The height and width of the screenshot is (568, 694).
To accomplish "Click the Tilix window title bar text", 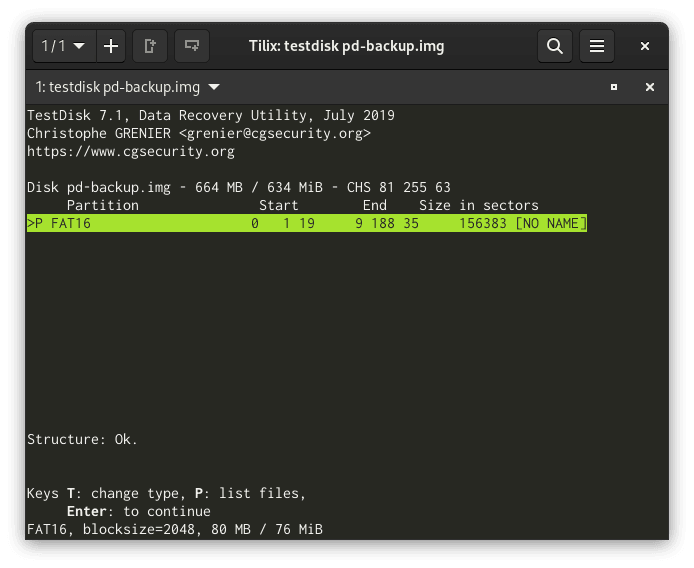I will point(346,46).
